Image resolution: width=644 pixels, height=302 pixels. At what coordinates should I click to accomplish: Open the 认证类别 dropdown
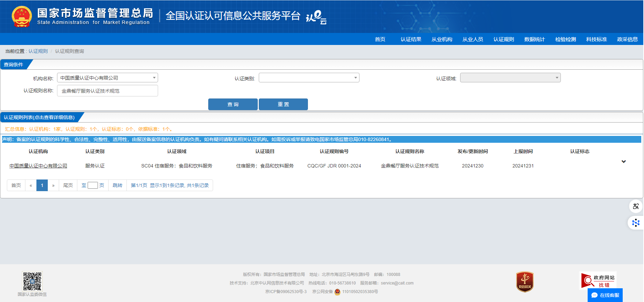309,78
